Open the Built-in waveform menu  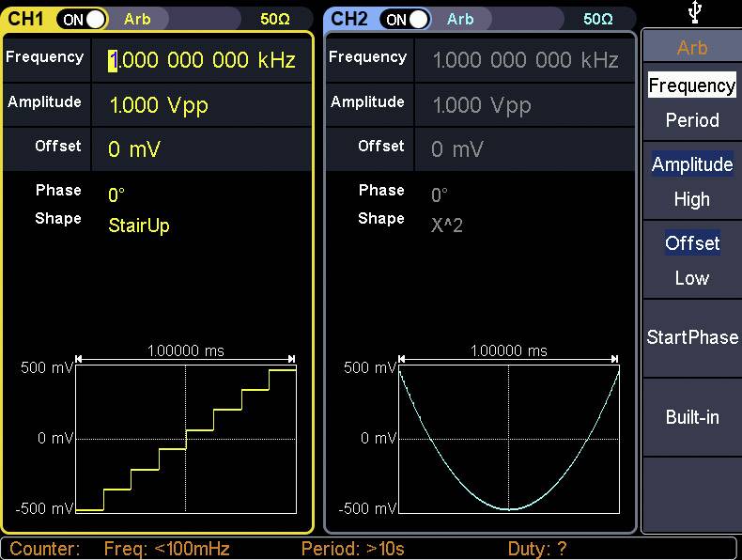pos(691,417)
